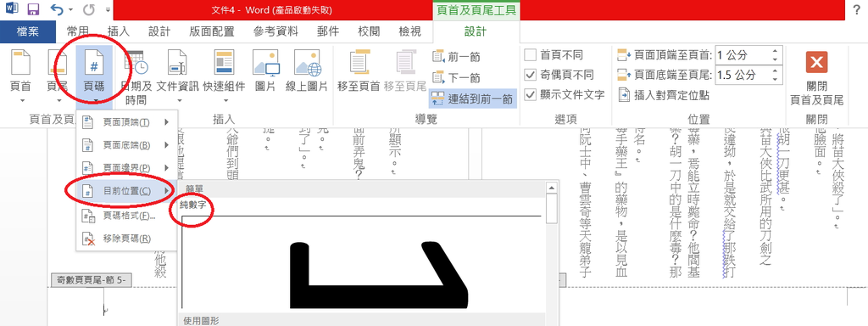Switch to the 參考資料 References tab
The width and height of the screenshot is (868, 326).
[275, 31]
